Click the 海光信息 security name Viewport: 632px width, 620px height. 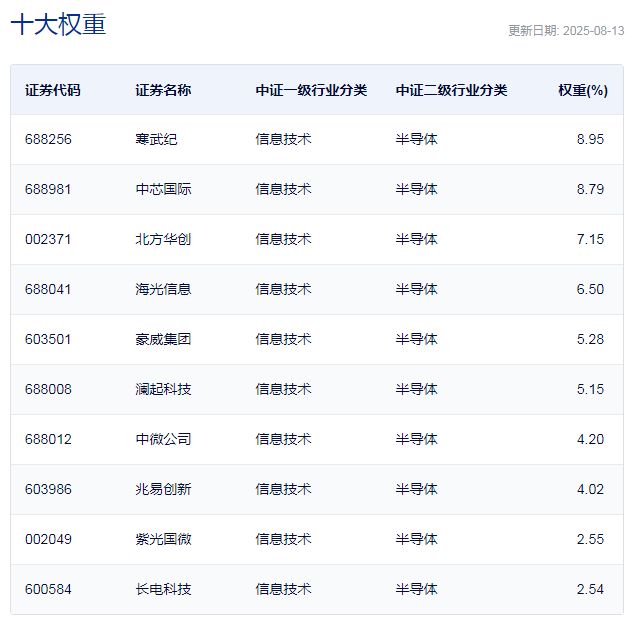tap(163, 289)
